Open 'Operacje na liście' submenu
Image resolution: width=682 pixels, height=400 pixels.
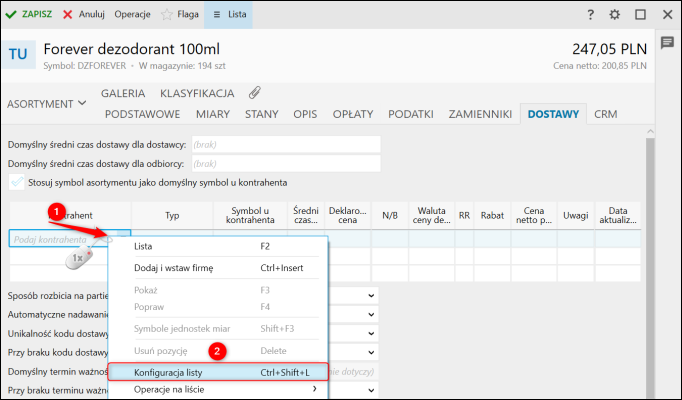tap(218, 390)
